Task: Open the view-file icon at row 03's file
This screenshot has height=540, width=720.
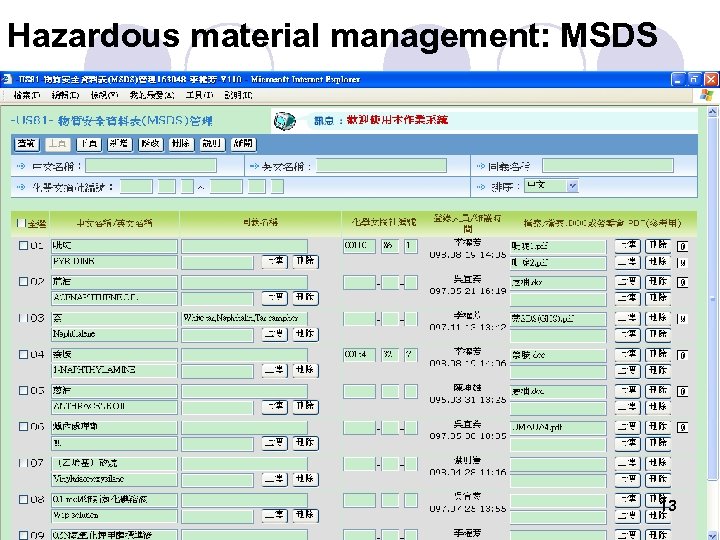Action: tap(682, 319)
